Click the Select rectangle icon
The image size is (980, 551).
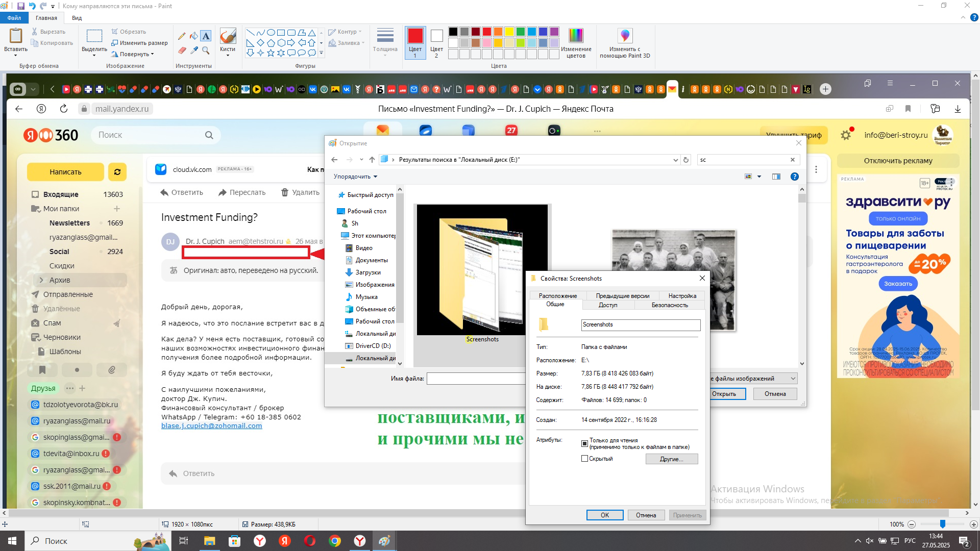click(94, 36)
